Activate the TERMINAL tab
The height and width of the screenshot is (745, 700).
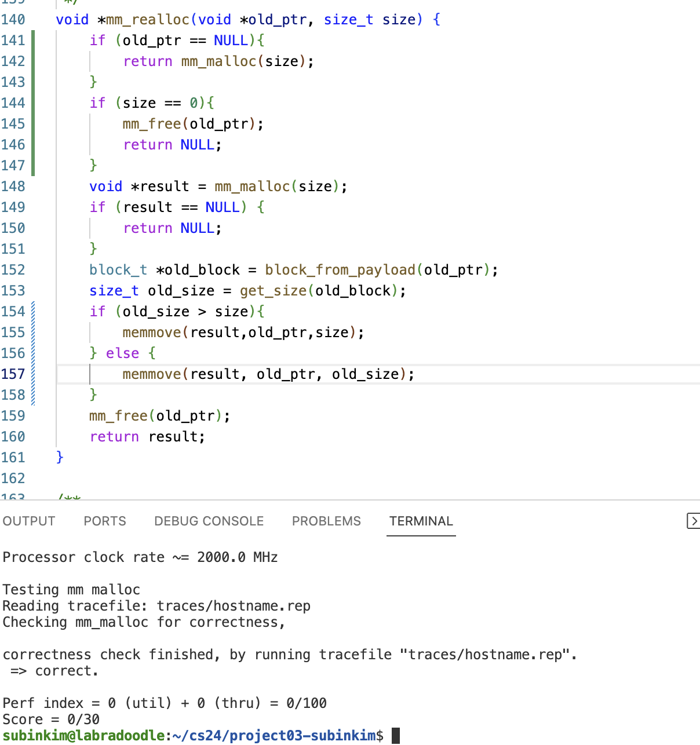[x=421, y=521]
